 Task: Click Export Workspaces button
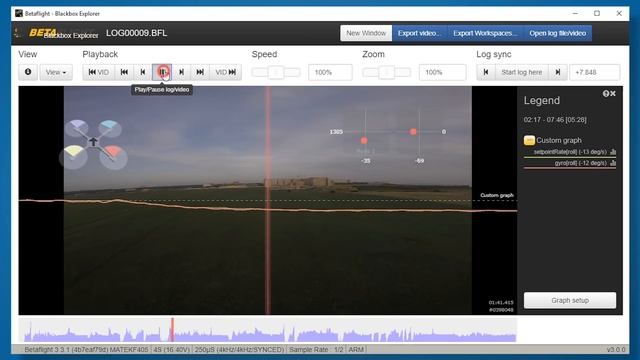click(485, 33)
